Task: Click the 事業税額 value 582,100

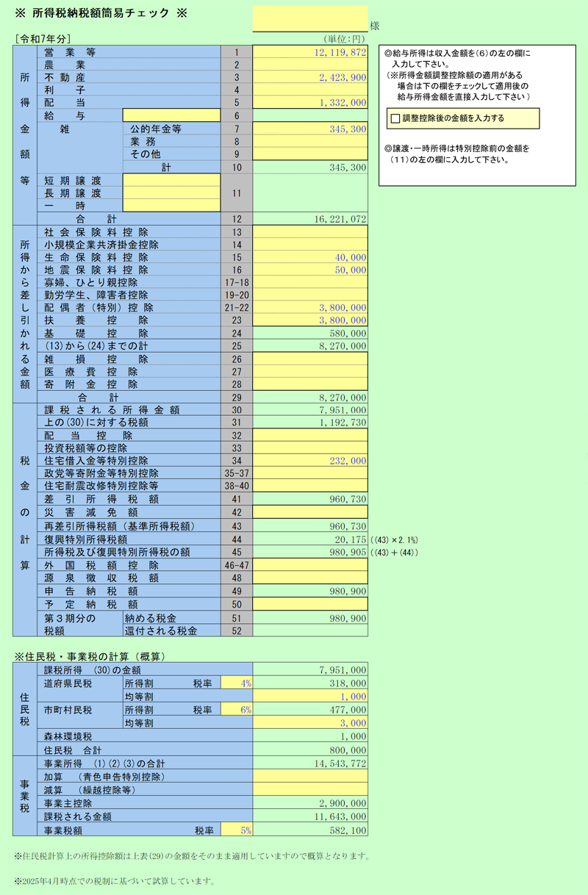Action: click(310, 830)
